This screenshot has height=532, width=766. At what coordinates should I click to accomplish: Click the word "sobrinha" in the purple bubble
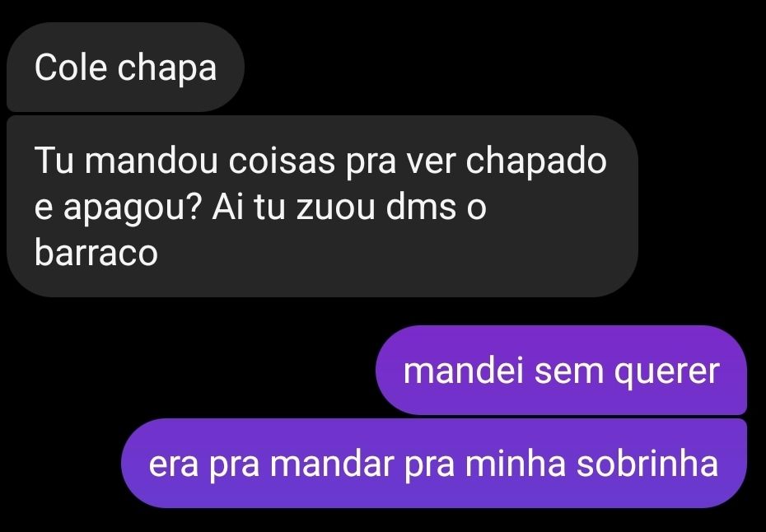[x=647, y=463]
